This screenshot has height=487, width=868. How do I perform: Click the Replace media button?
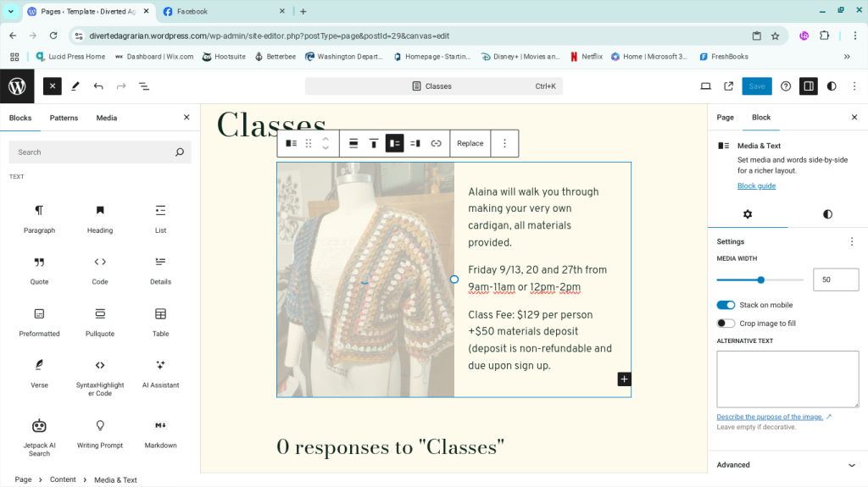coord(470,144)
